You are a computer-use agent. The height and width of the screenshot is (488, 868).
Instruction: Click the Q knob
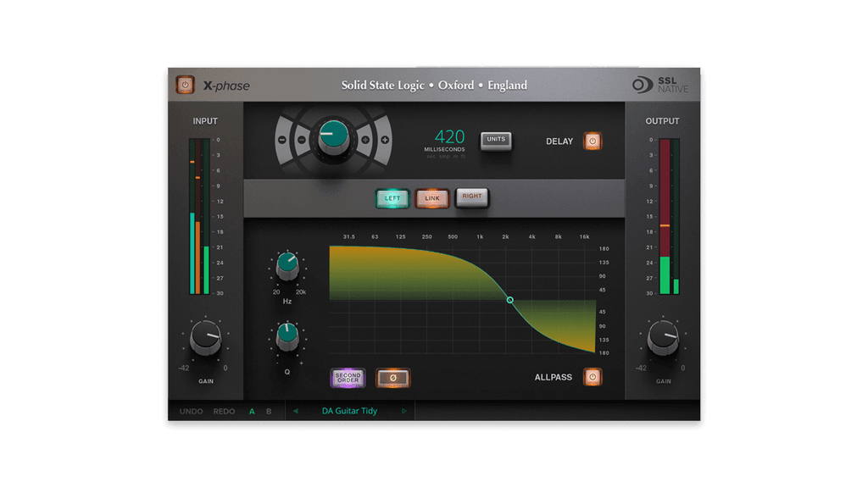(x=286, y=336)
